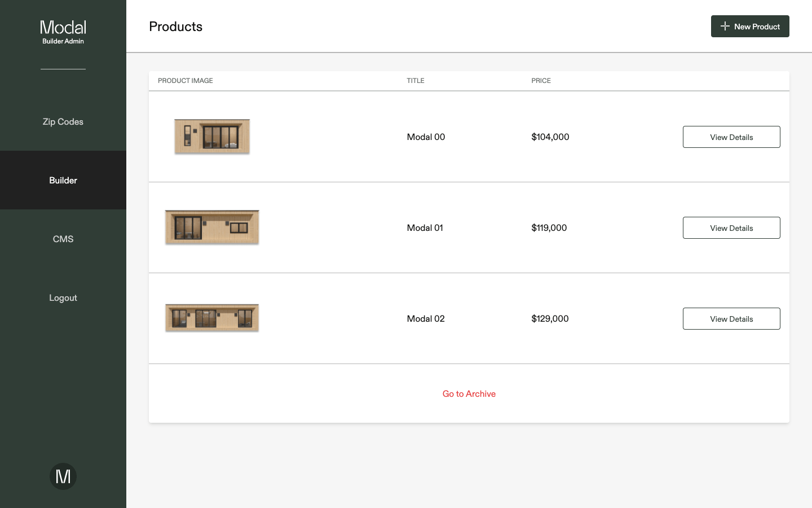Select the Builder sidebar entry

tap(63, 180)
